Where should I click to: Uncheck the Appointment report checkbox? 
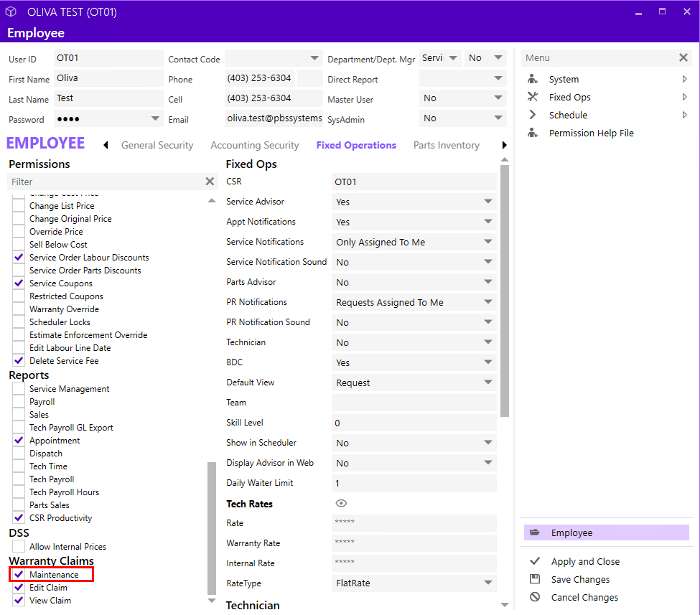(x=18, y=440)
